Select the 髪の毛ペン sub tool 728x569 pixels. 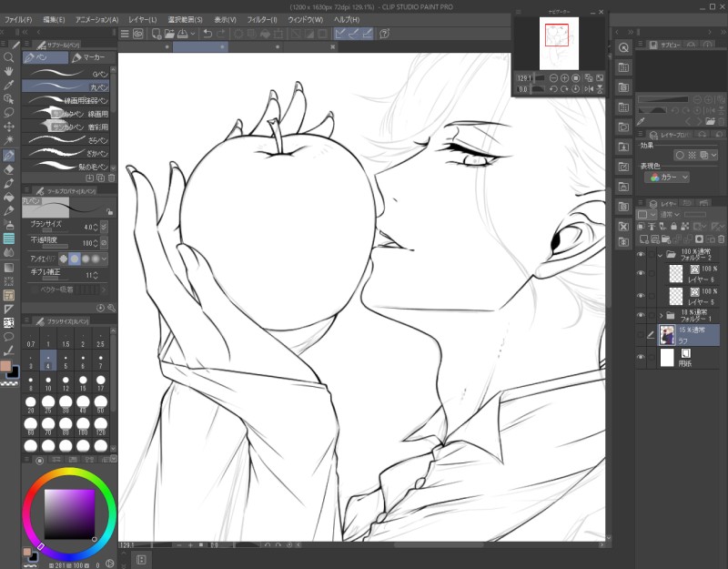pyautogui.click(x=66, y=167)
